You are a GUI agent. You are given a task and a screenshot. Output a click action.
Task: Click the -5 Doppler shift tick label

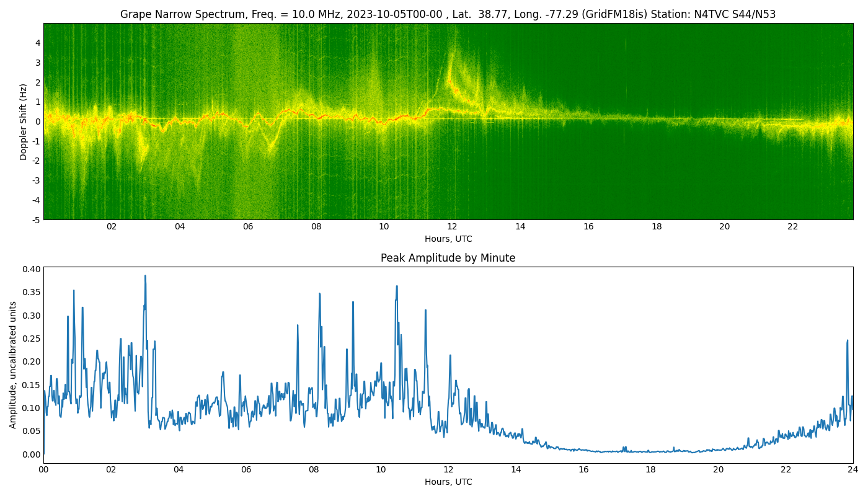coord(36,219)
